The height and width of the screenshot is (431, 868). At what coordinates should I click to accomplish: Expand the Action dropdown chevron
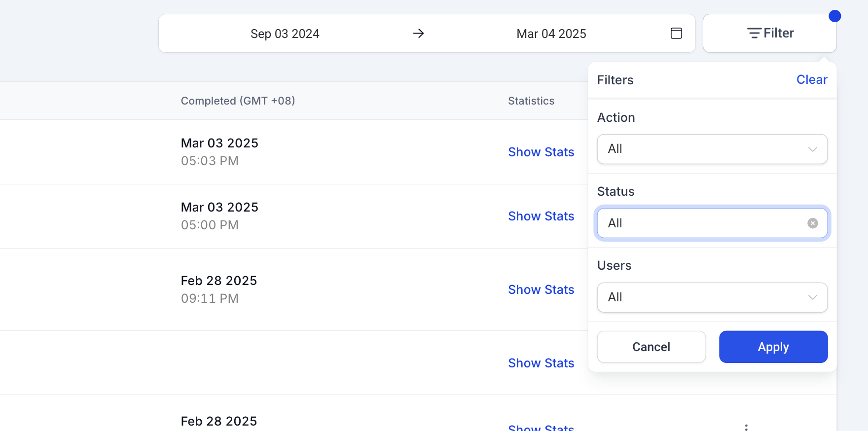tap(812, 149)
